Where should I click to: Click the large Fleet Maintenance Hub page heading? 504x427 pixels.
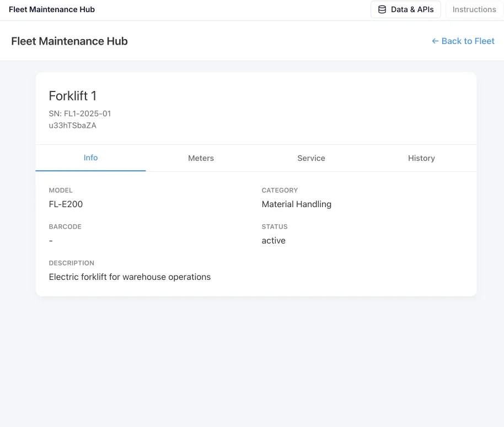[69, 41]
